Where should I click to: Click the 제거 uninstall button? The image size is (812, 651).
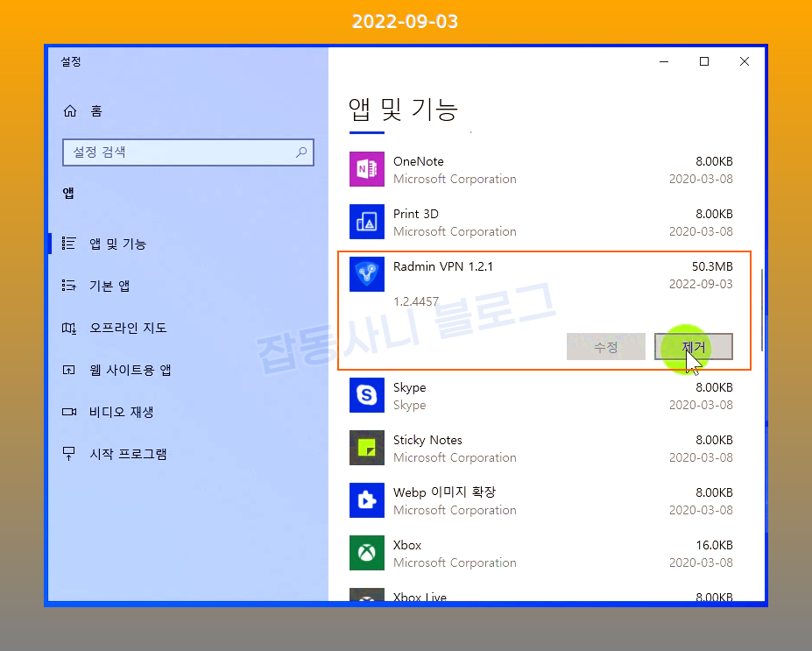[694, 346]
